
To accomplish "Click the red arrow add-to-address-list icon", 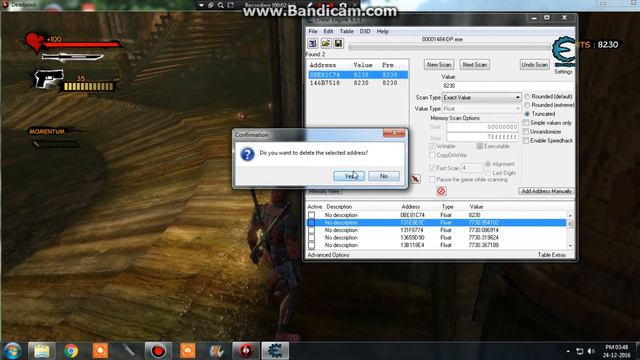I will point(416,179).
